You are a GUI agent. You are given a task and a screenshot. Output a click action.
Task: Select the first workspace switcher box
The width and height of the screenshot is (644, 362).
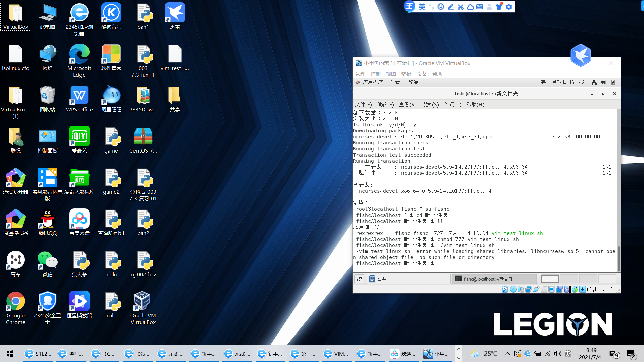click(550, 279)
